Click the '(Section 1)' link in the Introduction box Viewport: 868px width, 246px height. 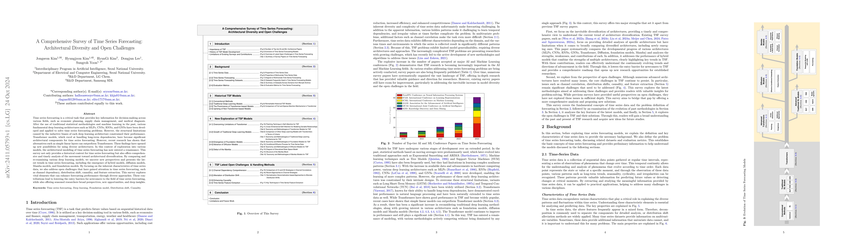tap(309, 43)
